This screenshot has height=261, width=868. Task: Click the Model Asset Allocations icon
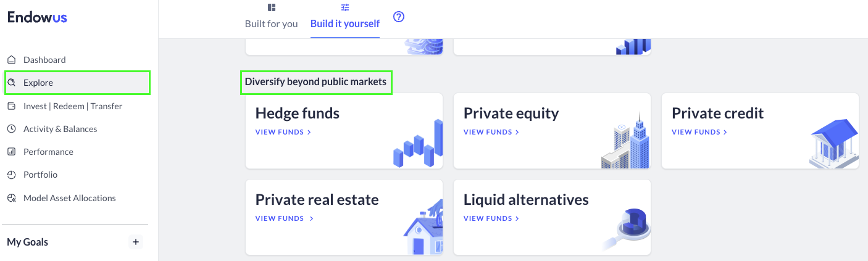coord(11,198)
